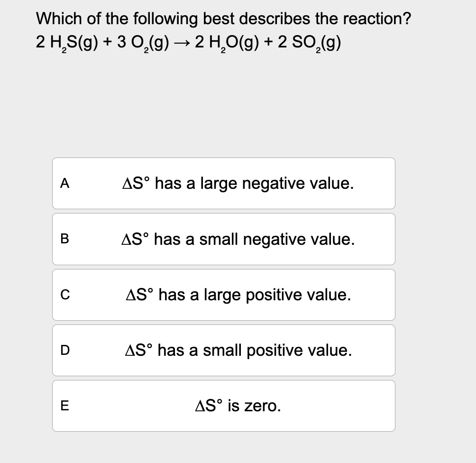This screenshot has height=463, width=476.
Task: Select answer option A
Action: point(223,183)
